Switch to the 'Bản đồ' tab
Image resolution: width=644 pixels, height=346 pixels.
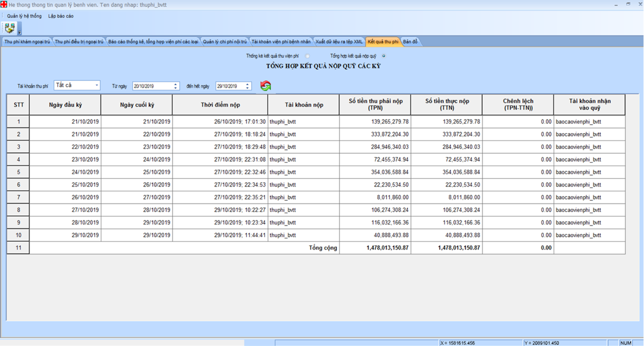[x=410, y=41]
